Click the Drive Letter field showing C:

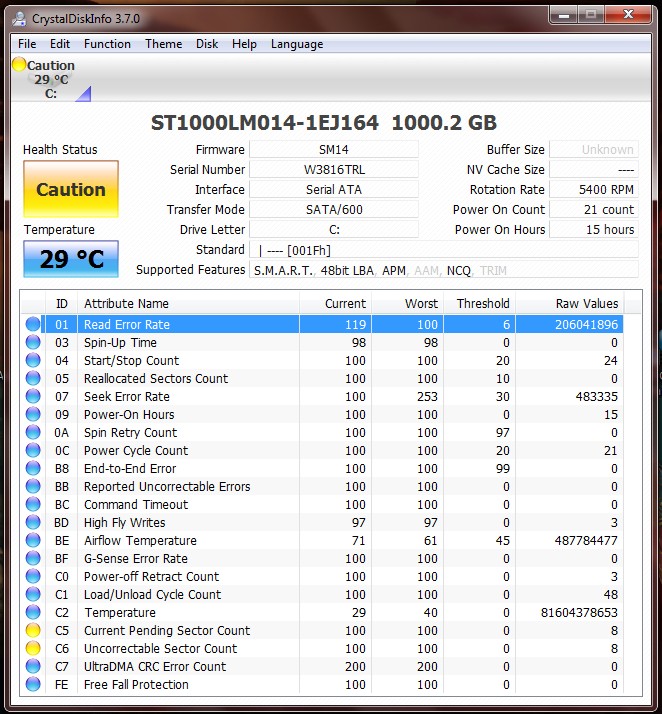[x=334, y=230]
